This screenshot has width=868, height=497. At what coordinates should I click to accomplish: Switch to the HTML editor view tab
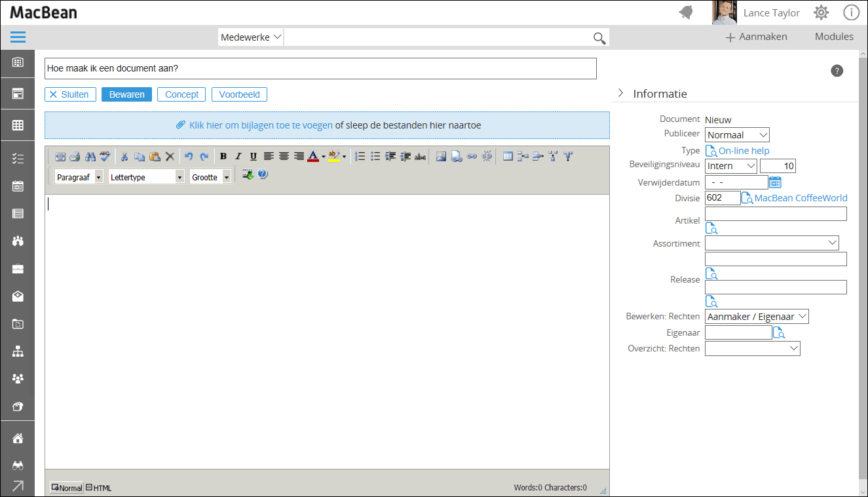[x=99, y=488]
